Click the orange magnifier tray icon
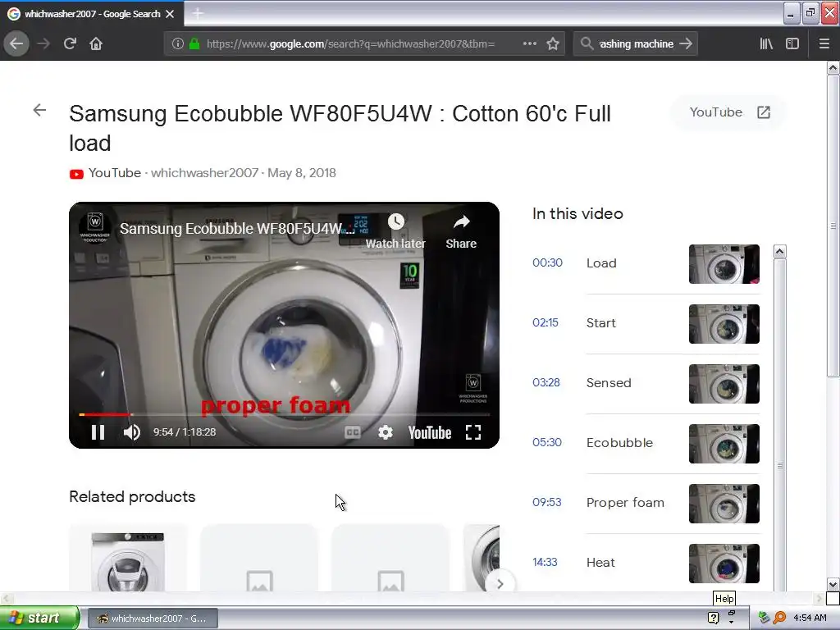Image resolution: width=840 pixels, height=630 pixels. 779,618
